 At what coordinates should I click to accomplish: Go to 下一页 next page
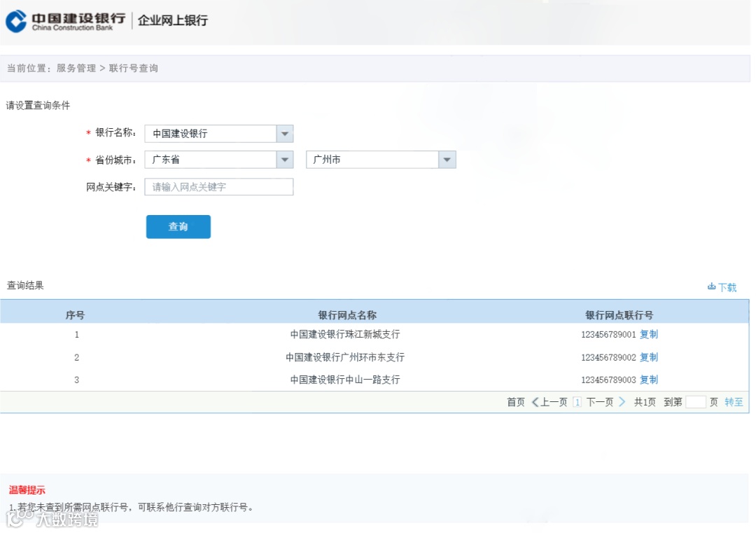click(x=600, y=402)
